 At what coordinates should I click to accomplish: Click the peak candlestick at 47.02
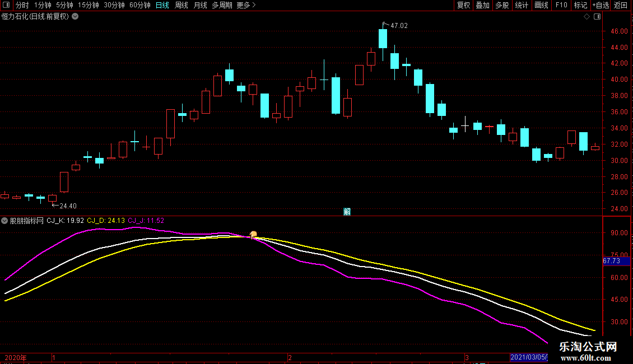[383, 39]
